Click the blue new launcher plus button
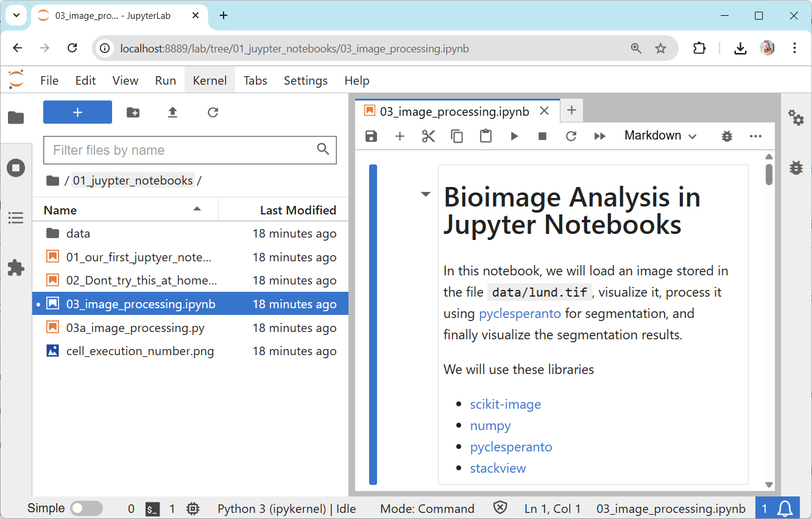Screen dimensions: 812x519 pos(77,112)
